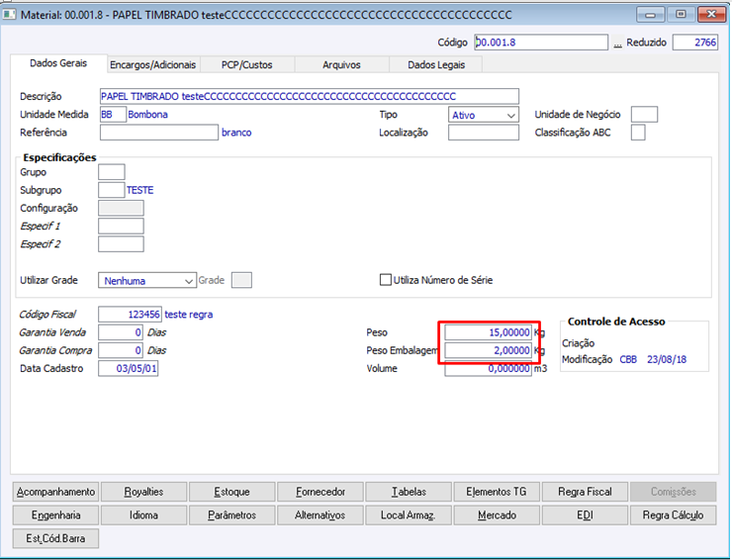Click the Tabelas button
This screenshot has width=732, height=560.
pyautogui.click(x=409, y=492)
